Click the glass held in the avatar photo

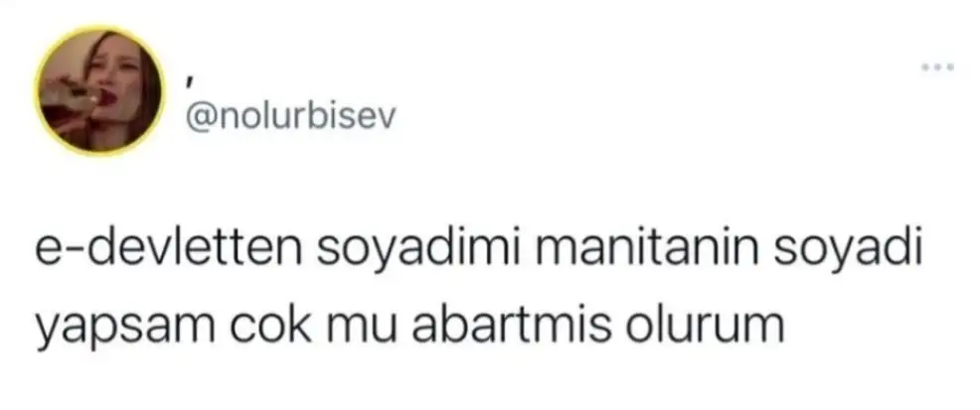point(69,93)
